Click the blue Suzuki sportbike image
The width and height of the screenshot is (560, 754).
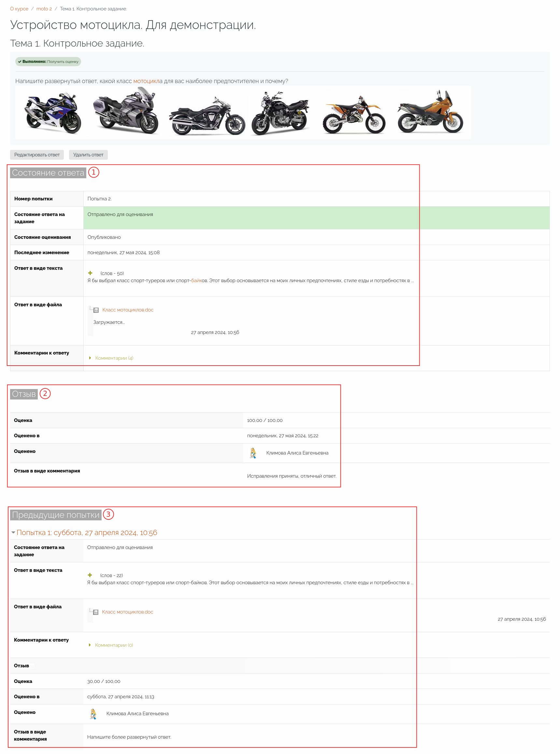(52, 113)
